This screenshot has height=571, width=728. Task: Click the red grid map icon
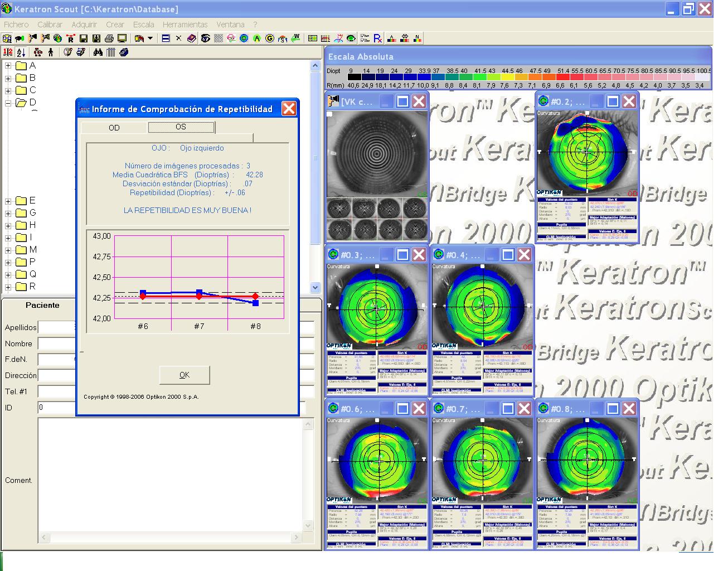pyautogui.click(x=326, y=38)
